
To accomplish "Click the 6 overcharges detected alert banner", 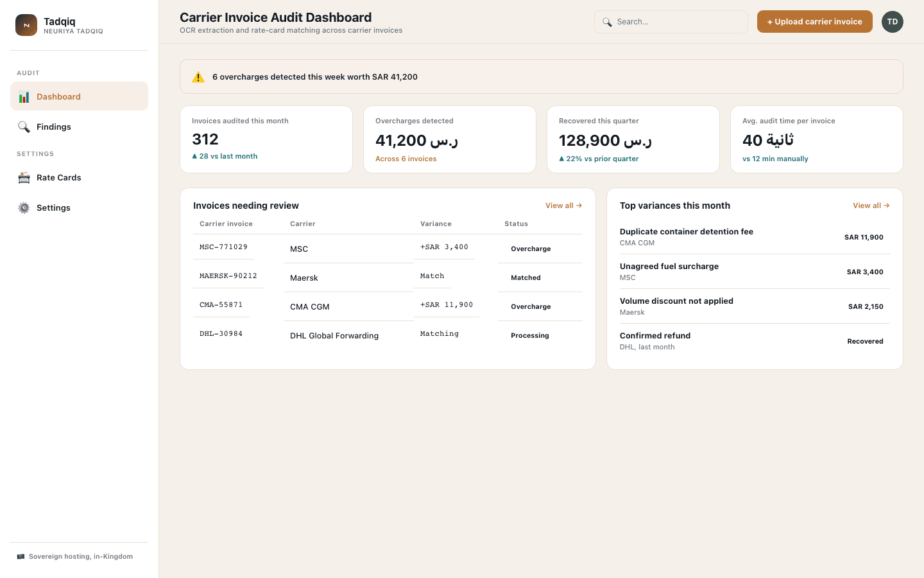I will click(x=542, y=76).
